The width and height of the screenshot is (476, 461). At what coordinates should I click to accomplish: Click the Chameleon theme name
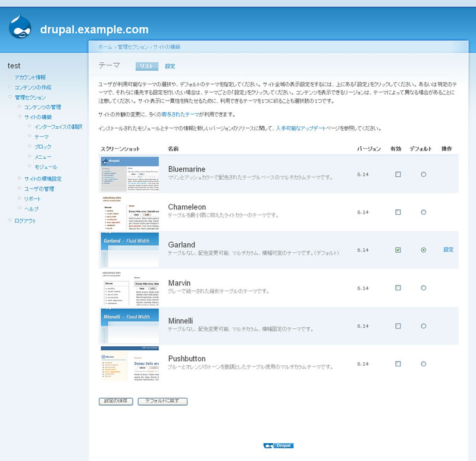(187, 207)
